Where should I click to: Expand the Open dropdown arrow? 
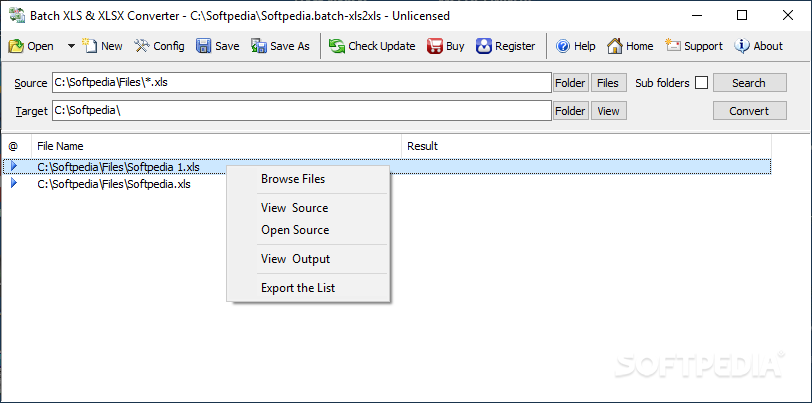71,46
